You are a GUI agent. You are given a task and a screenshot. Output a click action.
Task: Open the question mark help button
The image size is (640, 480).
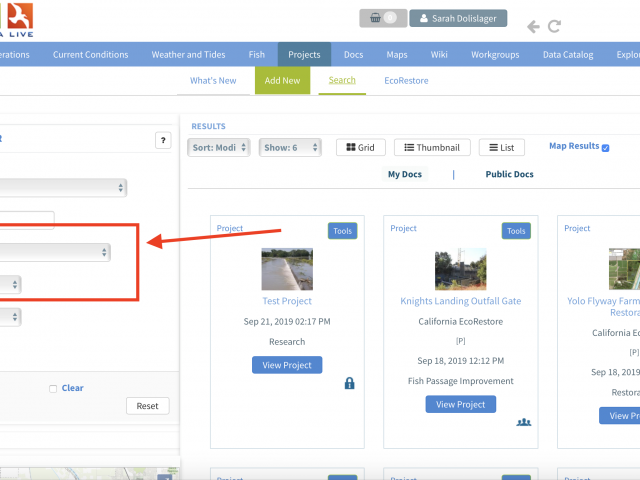163,140
